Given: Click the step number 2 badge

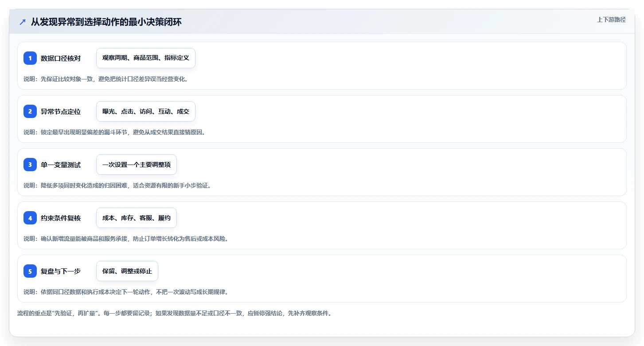Looking at the screenshot, I should pyautogui.click(x=30, y=111).
